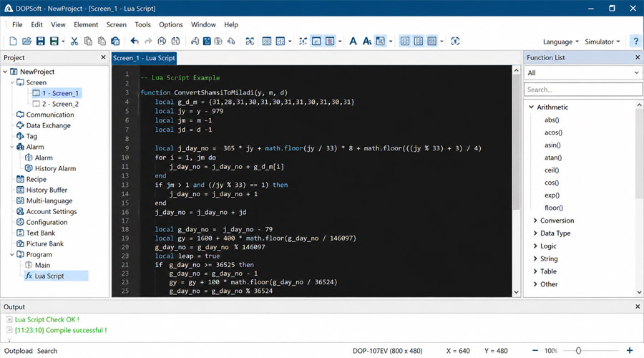The width and height of the screenshot is (644, 358).
Task: Expand the Data Type function group
Action: [535, 233]
